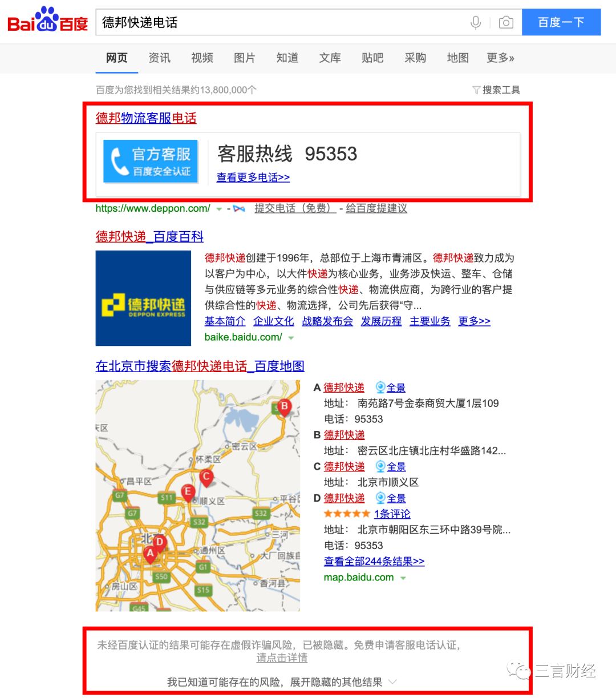Switch to the 视频 tab
The image size is (616, 698).
[x=202, y=58]
